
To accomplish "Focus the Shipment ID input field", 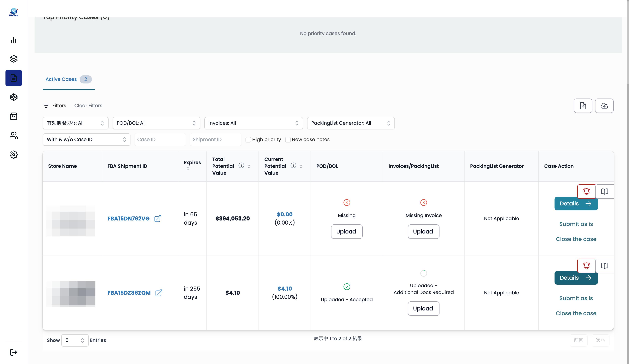I will click(215, 140).
